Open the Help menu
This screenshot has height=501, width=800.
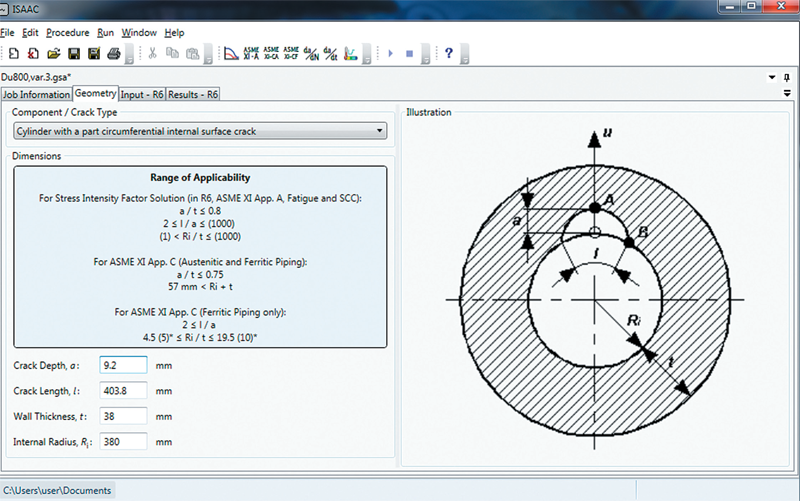(174, 33)
